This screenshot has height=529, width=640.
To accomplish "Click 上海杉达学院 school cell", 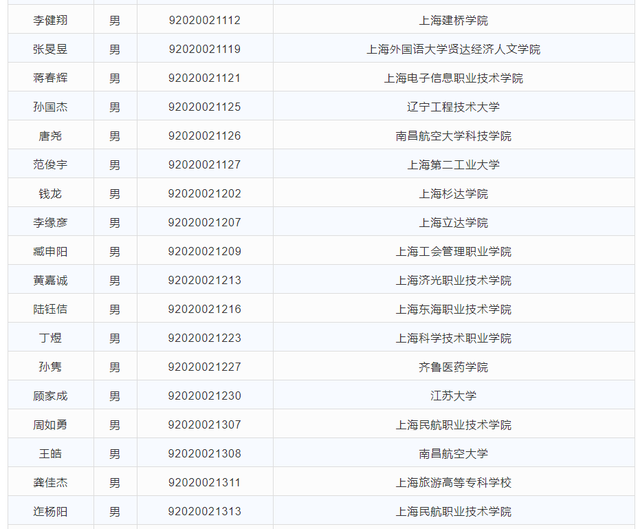I will coord(453,194).
